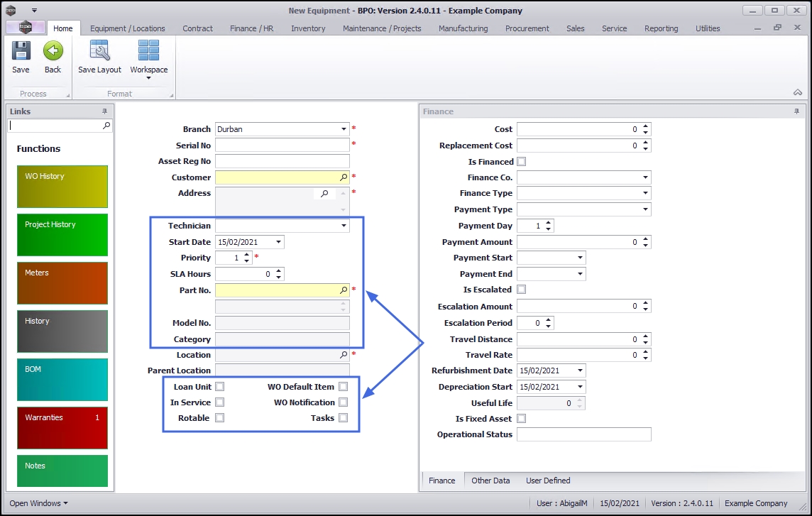Click the Customer lookup magnifier icon

coord(344,177)
